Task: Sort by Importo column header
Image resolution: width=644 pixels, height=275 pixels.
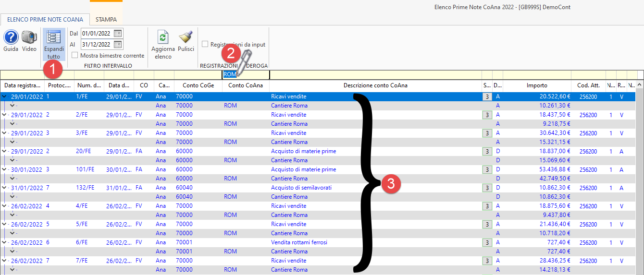Action: (537, 85)
